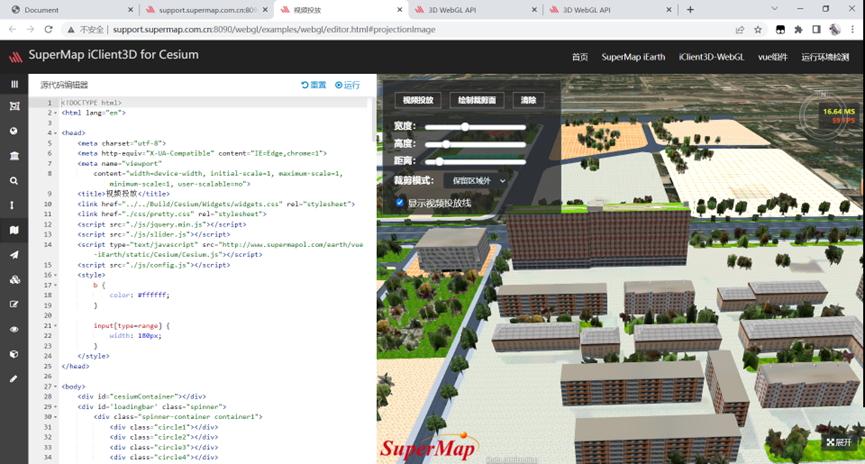
Task: Switch to the support.supermap.com.cn tab
Action: point(206,10)
